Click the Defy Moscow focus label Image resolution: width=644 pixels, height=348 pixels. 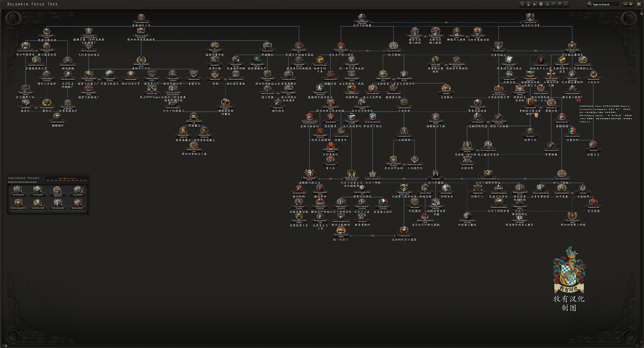pyautogui.click(x=362, y=222)
